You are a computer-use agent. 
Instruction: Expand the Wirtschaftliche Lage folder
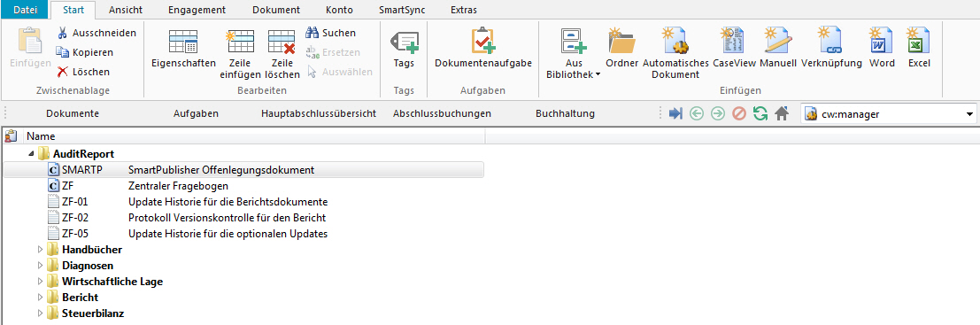[41, 282]
